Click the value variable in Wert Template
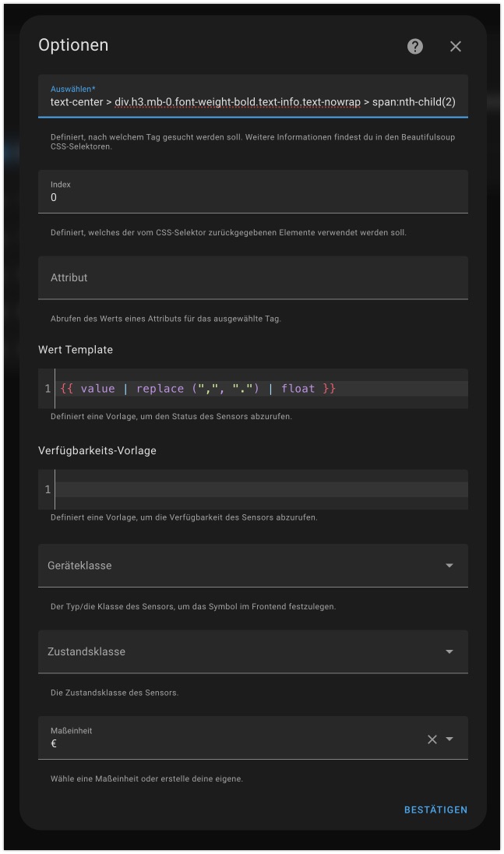This screenshot has height=854, width=504. 98,388
